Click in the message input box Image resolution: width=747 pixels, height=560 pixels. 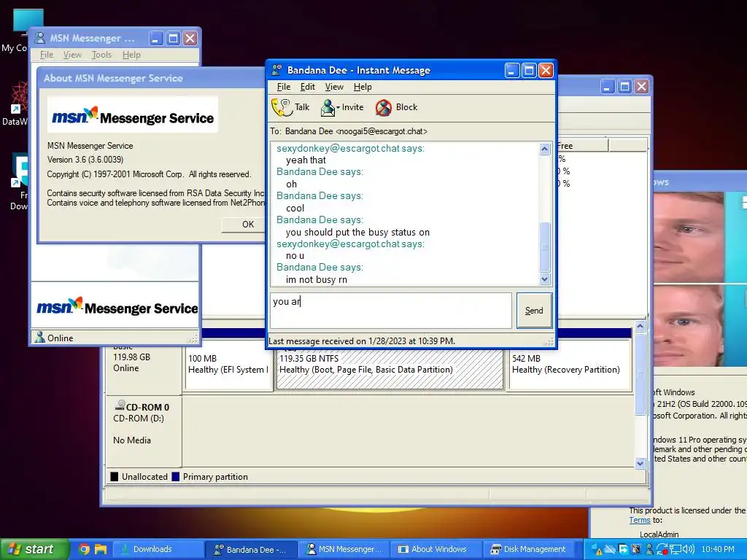[391, 311]
